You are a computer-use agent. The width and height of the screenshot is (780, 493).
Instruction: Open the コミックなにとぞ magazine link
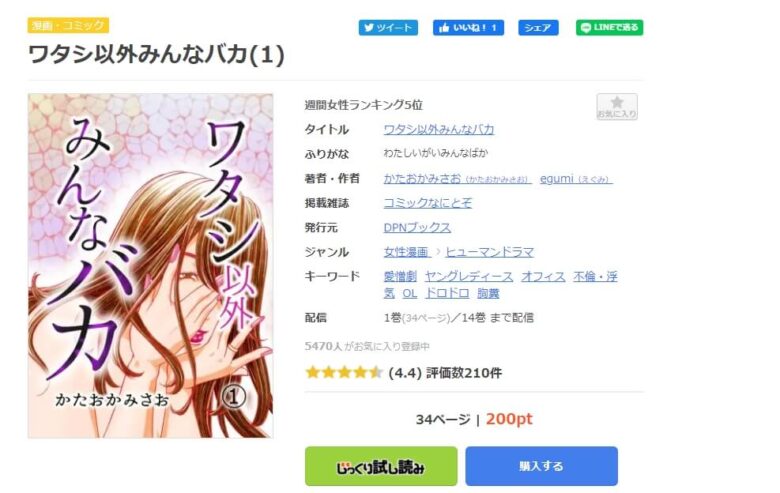point(427,203)
